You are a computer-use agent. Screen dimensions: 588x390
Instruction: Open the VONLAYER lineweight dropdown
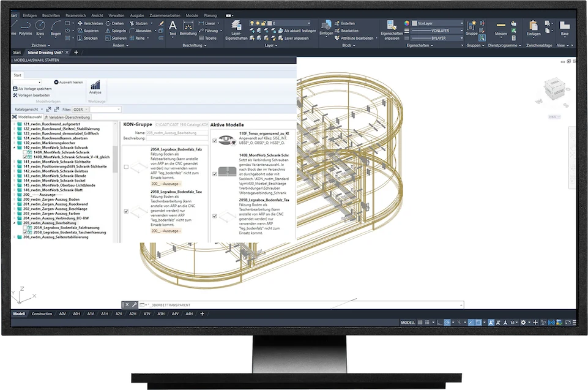point(437,31)
